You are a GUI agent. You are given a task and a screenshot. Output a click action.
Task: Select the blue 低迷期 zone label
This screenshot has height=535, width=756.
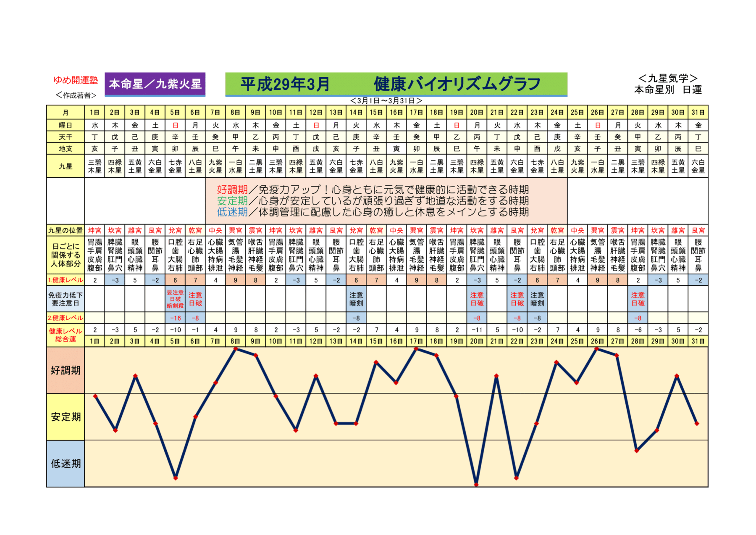66,464
